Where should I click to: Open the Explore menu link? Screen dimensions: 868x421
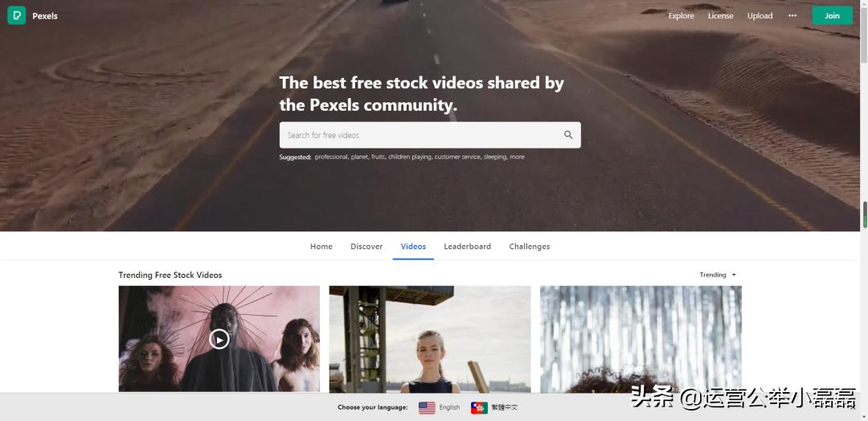pos(681,16)
